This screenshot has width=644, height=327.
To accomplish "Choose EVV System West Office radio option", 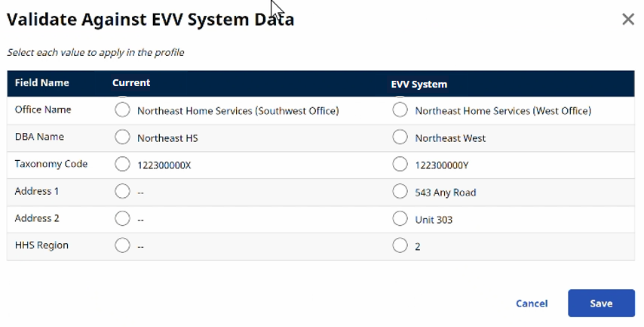I will click(400, 110).
